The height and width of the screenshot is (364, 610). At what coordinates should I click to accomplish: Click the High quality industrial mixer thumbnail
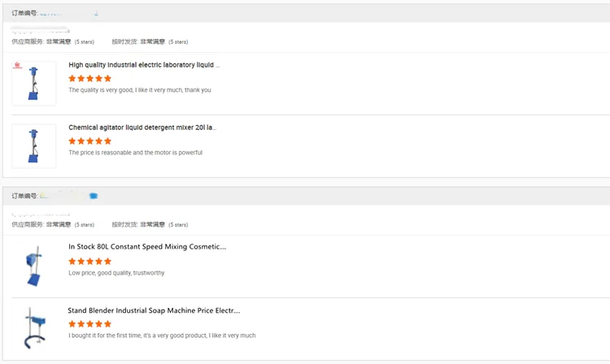tap(34, 83)
